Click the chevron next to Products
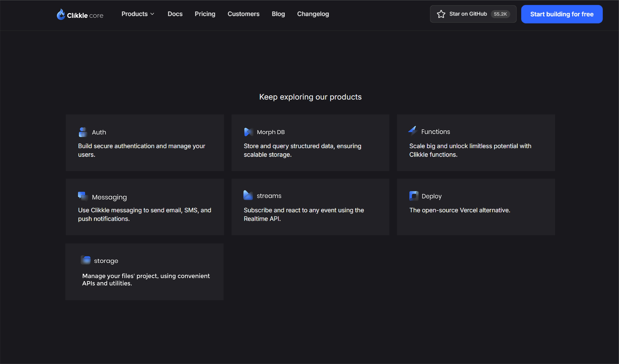Image resolution: width=619 pixels, height=364 pixels. 152,14
